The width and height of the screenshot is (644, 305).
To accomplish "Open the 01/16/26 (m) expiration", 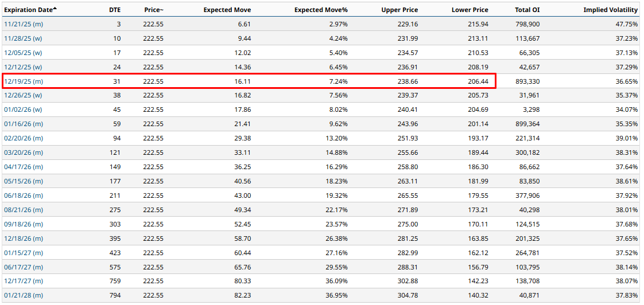I will [x=24, y=124].
